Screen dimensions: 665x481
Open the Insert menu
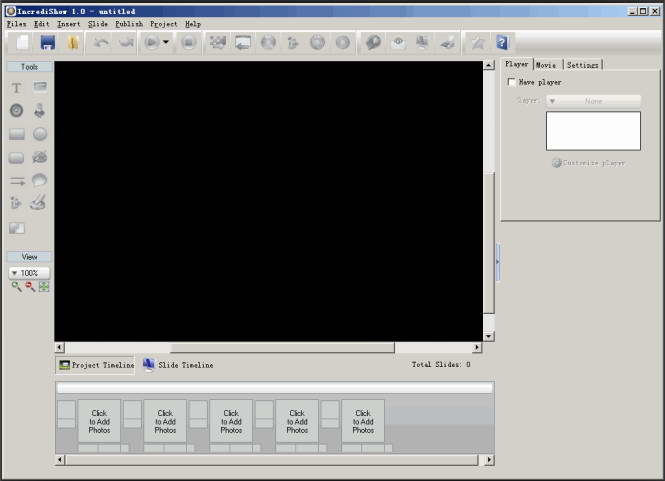pyautogui.click(x=69, y=24)
